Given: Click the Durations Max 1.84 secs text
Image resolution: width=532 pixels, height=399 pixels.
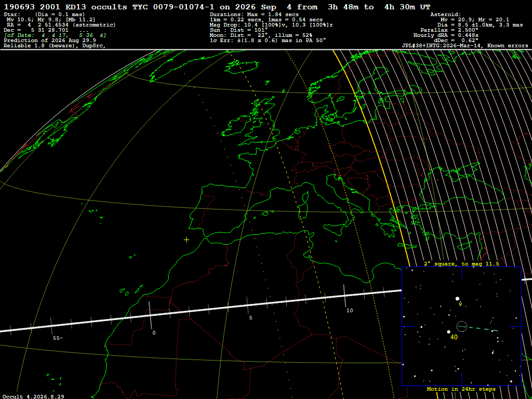Looking at the screenshot, I should pos(254,15).
